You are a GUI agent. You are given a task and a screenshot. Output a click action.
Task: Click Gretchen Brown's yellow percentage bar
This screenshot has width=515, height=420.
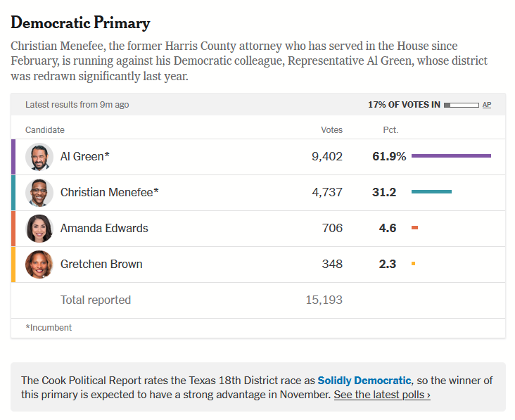pos(413,264)
